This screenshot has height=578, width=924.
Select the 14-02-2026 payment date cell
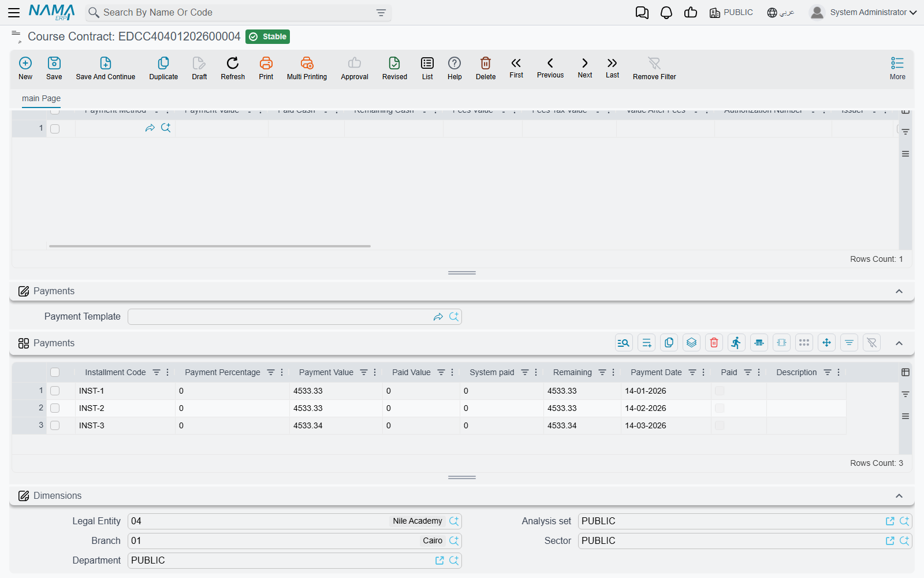pos(666,408)
